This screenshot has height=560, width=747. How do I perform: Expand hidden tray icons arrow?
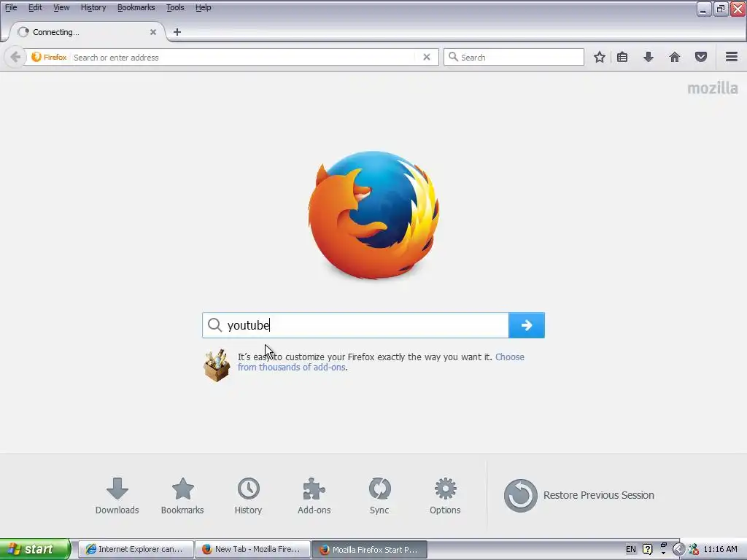(678, 550)
